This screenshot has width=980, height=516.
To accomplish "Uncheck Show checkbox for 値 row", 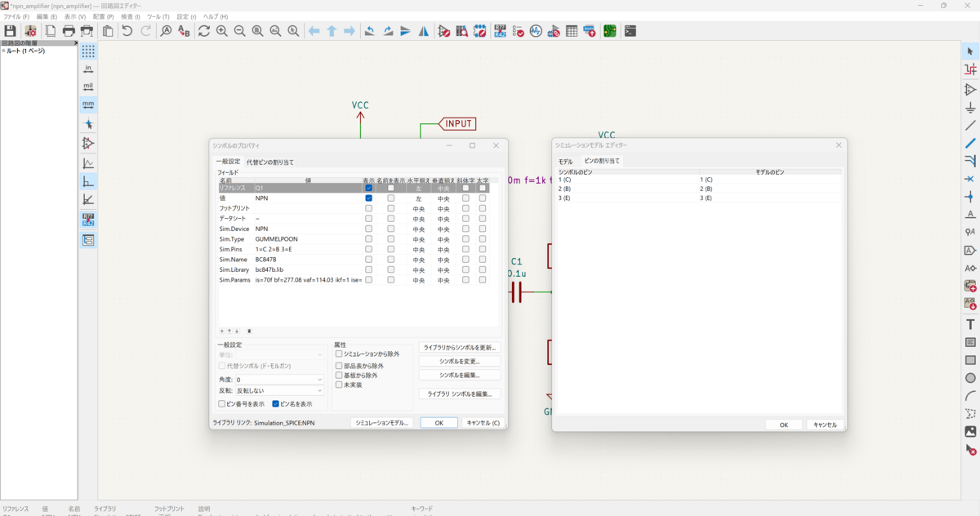I will click(369, 198).
